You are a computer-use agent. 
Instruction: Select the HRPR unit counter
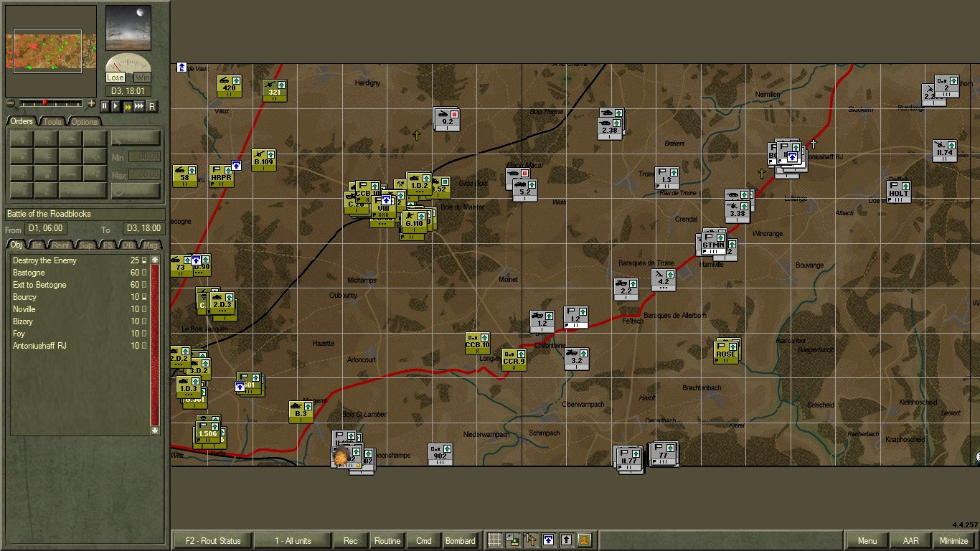pos(221,176)
